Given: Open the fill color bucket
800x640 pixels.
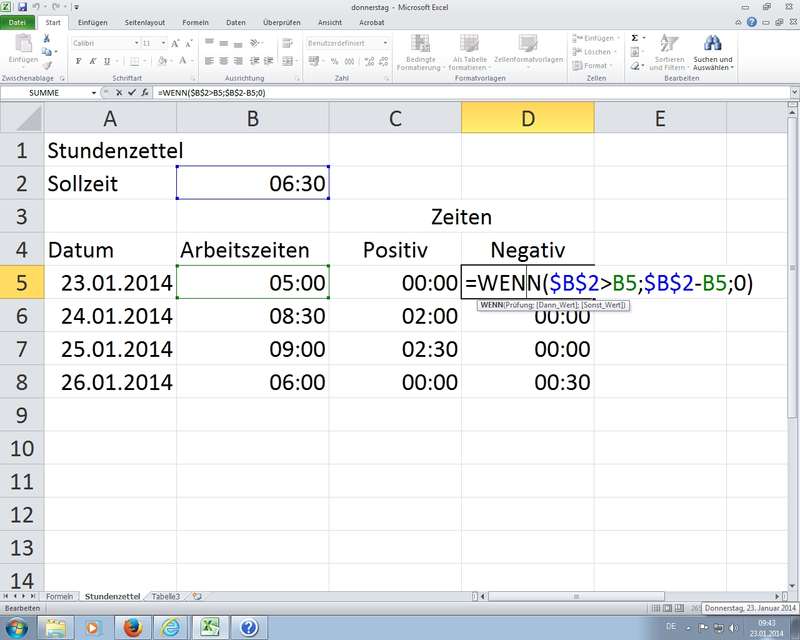Looking at the screenshot, I should [x=161, y=61].
